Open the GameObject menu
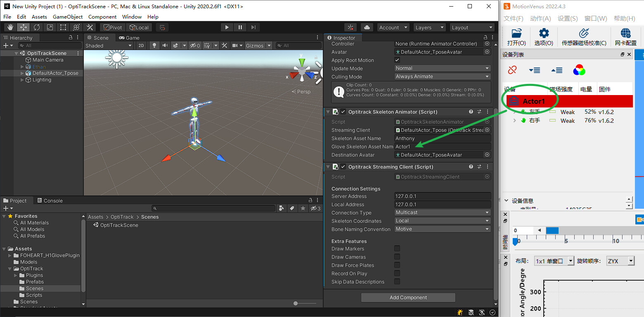Image resolution: width=644 pixels, height=317 pixels. 68,17
